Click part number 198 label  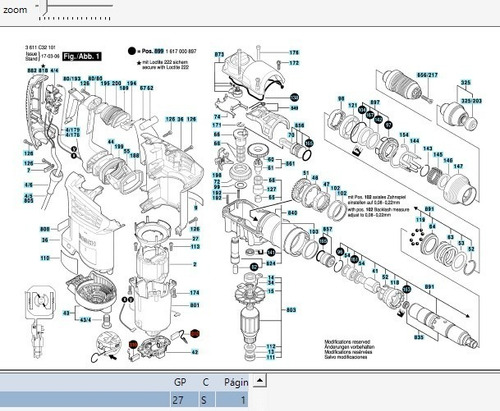pos(217,175)
